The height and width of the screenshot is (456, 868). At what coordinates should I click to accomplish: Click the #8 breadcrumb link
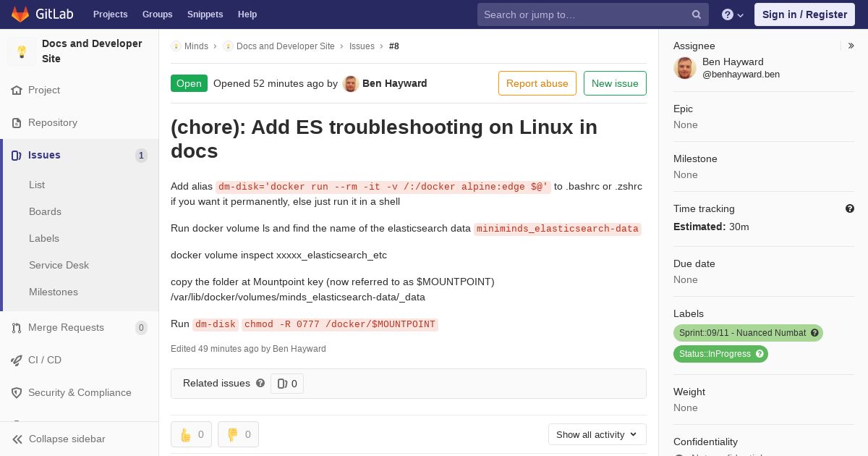coord(394,46)
